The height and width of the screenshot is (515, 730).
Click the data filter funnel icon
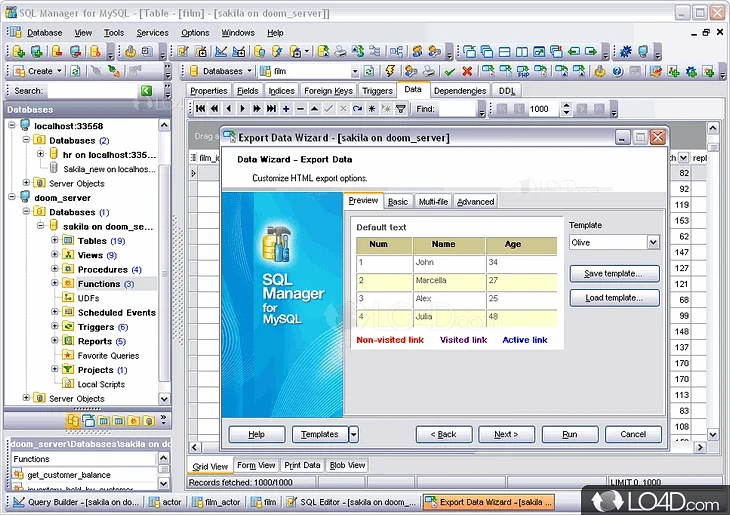(x=401, y=109)
